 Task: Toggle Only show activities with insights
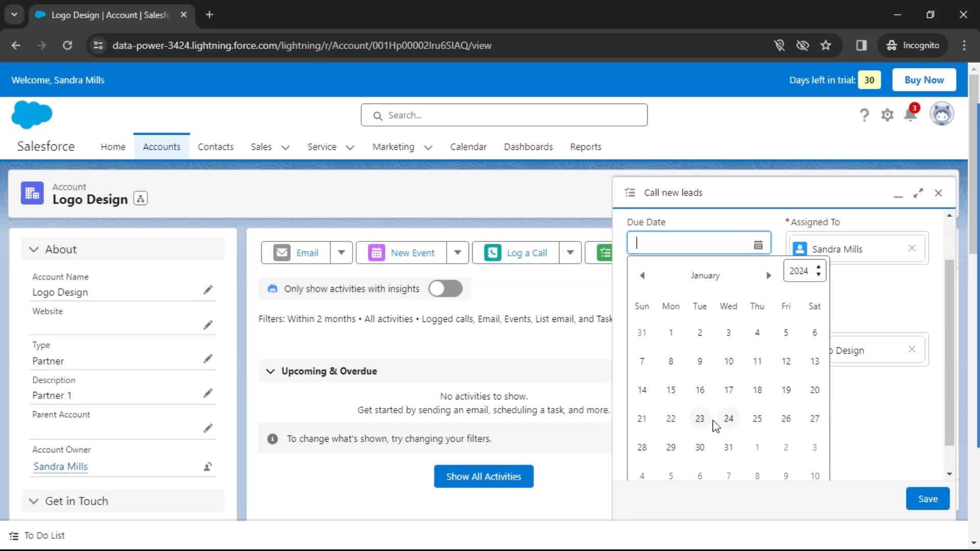(445, 289)
